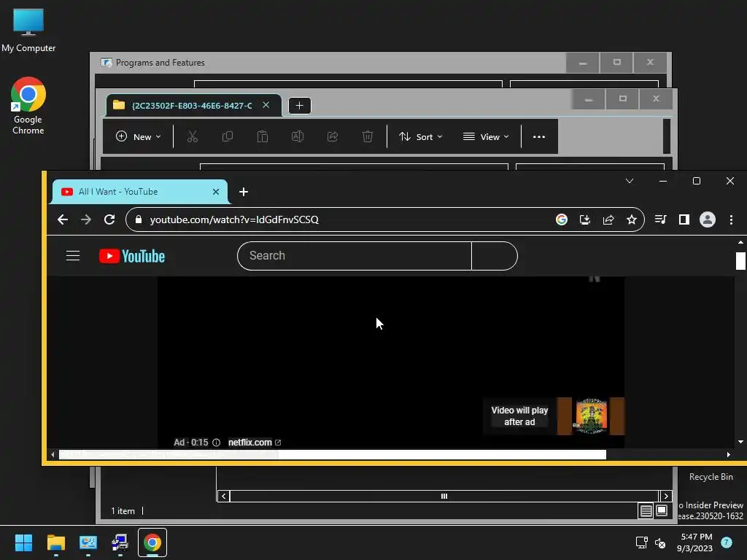Open Chrome tab search chevron
This screenshot has width=747, height=560.
coord(630,181)
